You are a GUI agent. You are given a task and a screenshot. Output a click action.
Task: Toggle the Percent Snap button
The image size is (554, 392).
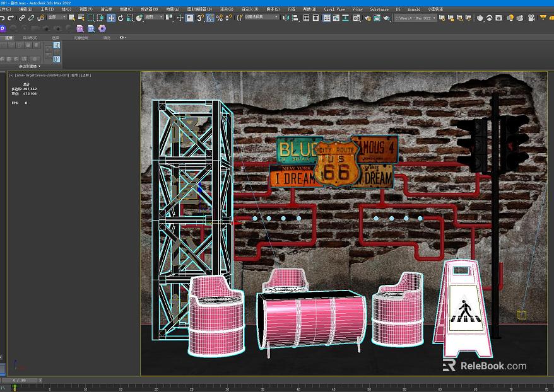coord(220,18)
